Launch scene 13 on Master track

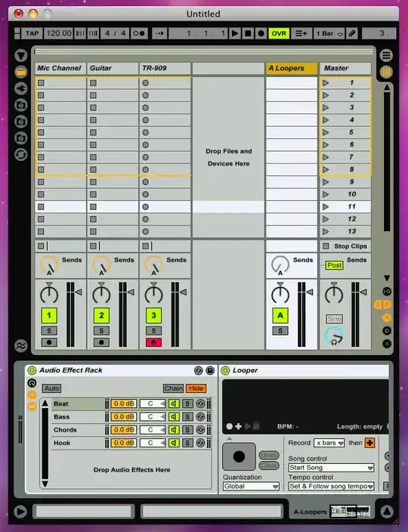point(326,231)
